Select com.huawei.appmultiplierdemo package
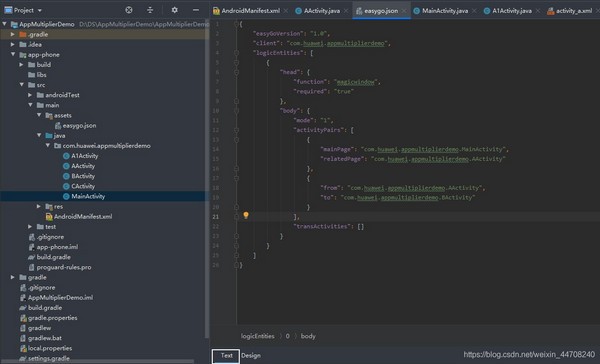The image size is (600, 364). coord(106,146)
